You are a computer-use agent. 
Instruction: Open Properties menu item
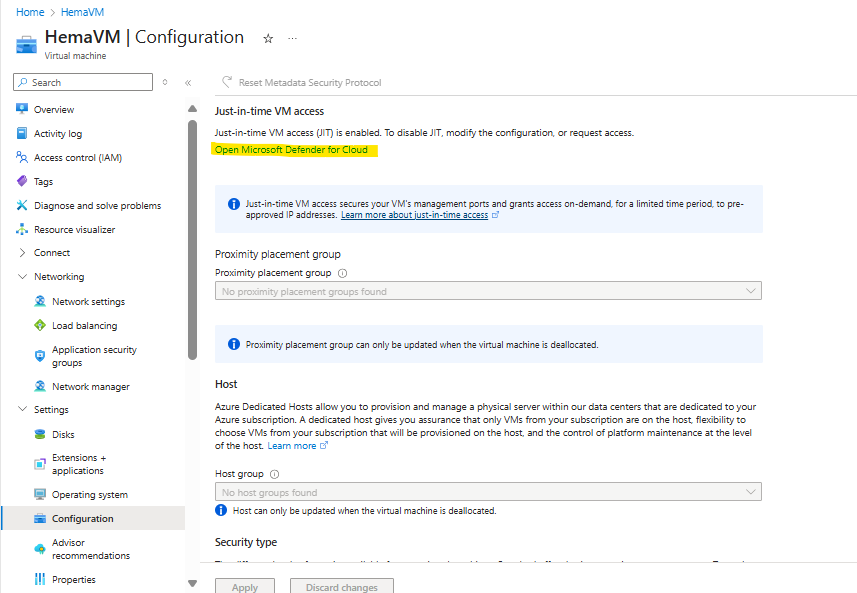point(73,579)
